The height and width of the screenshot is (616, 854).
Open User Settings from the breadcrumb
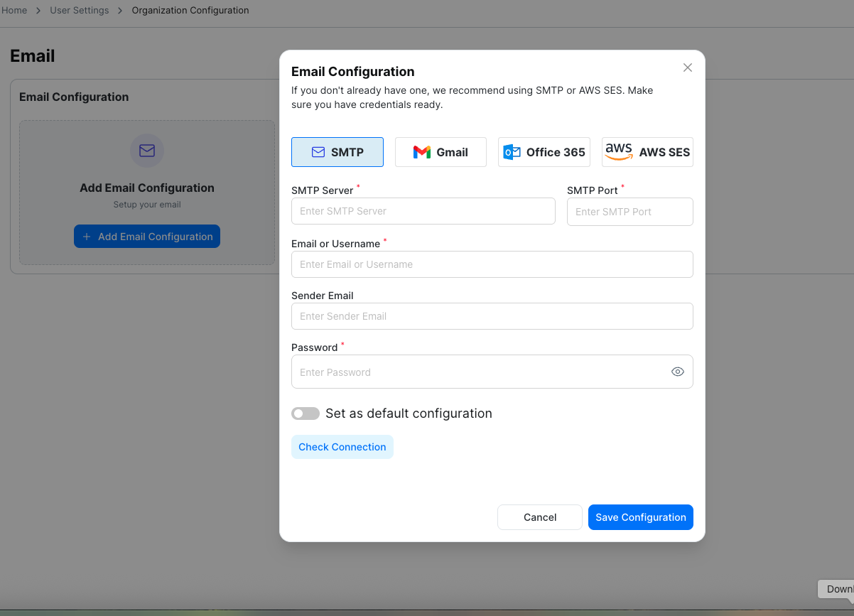click(x=79, y=10)
